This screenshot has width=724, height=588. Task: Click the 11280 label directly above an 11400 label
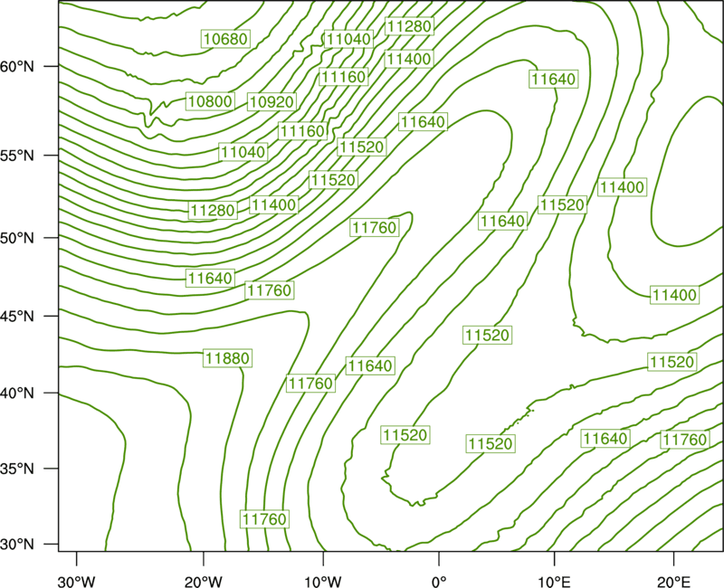point(409,26)
